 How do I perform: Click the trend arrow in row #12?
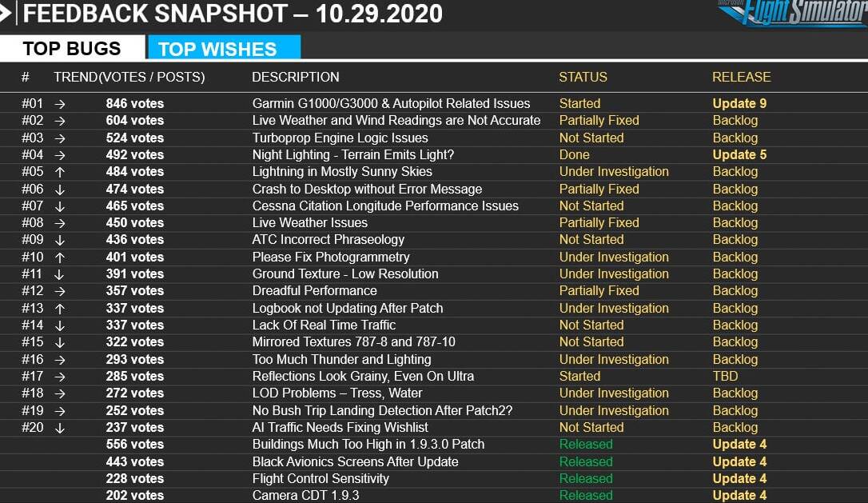coord(60,291)
